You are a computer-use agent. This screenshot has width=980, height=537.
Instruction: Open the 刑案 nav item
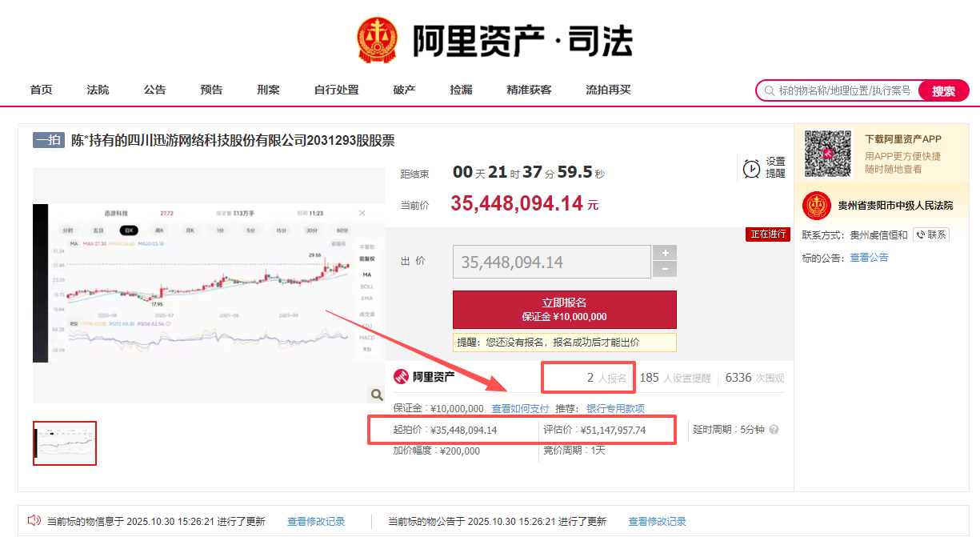click(x=269, y=90)
